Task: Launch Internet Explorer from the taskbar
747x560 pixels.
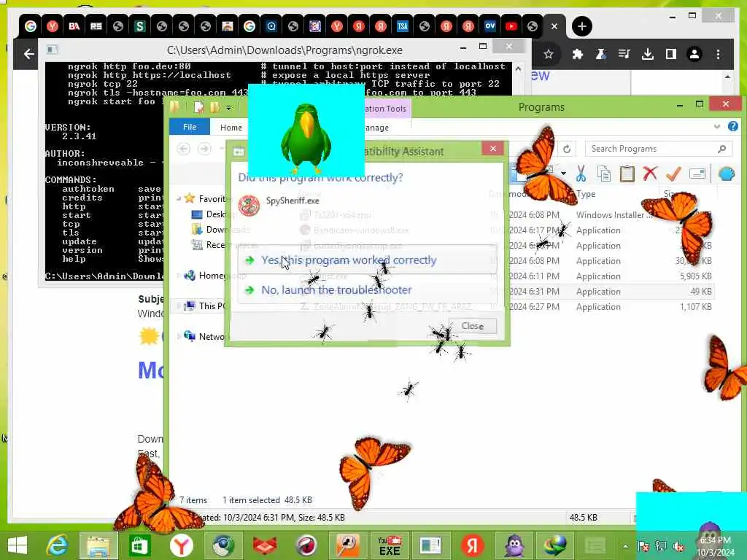Action: click(x=57, y=545)
